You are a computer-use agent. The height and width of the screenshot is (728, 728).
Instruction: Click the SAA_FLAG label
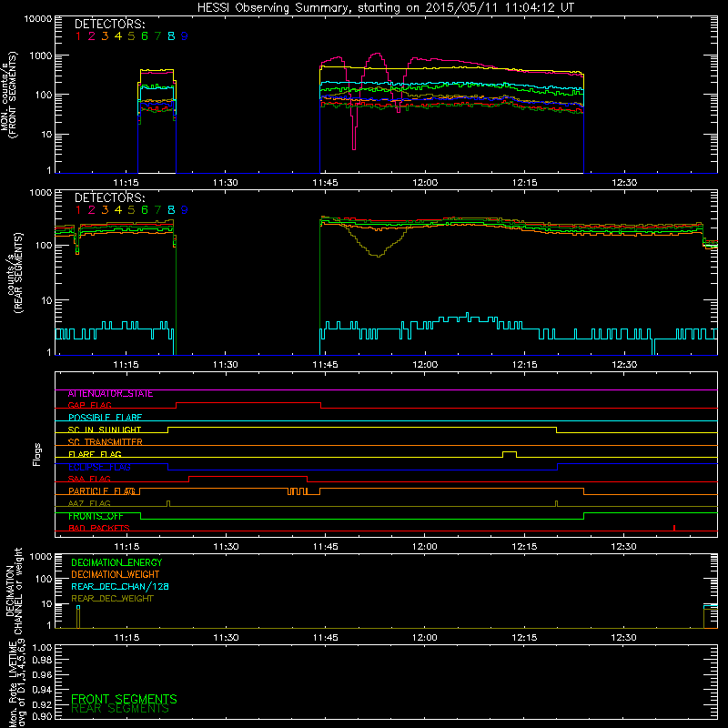(89, 479)
